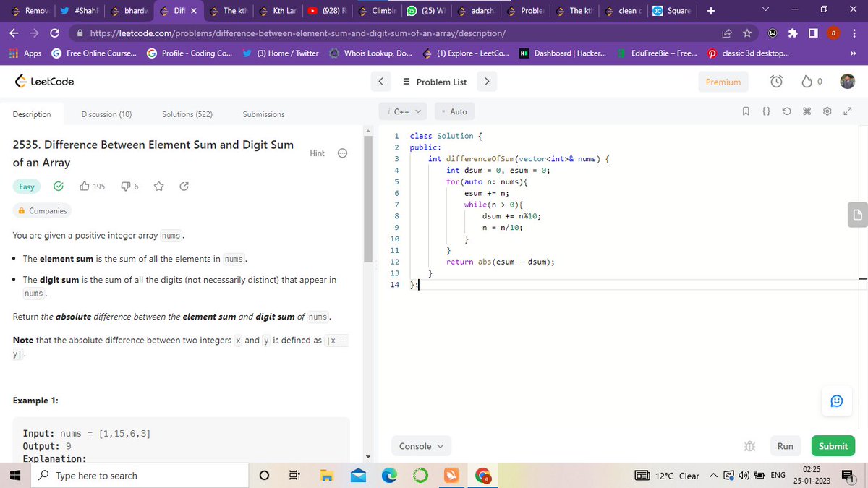The height and width of the screenshot is (488, 868).
Task: Open the browser tab search chevron
Action: click(767, 10)
